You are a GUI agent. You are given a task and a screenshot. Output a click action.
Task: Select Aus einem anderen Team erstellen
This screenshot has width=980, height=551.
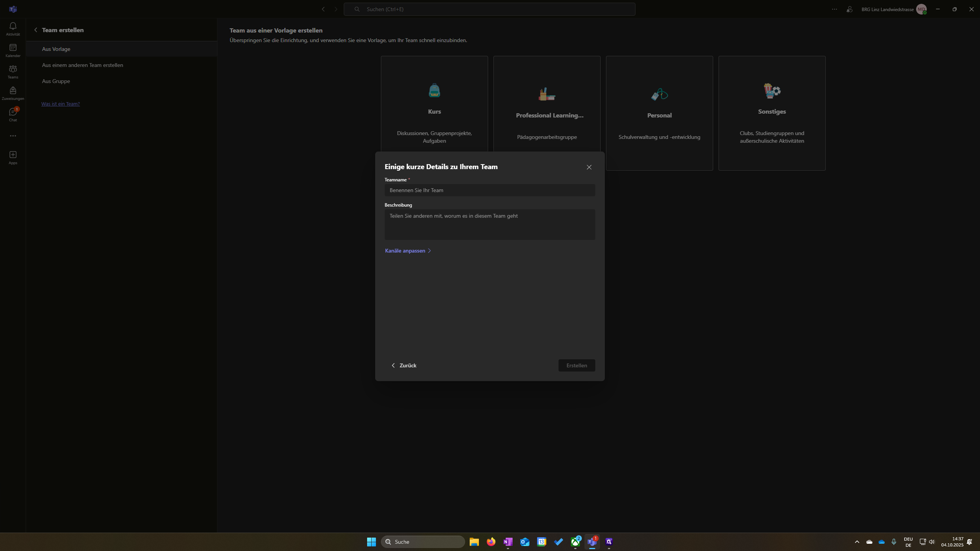pos(83,65)
